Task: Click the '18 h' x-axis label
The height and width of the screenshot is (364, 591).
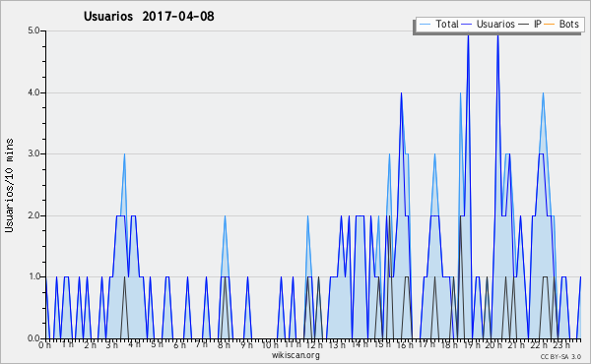Action: pyautogui.click(x=449, y=344)
